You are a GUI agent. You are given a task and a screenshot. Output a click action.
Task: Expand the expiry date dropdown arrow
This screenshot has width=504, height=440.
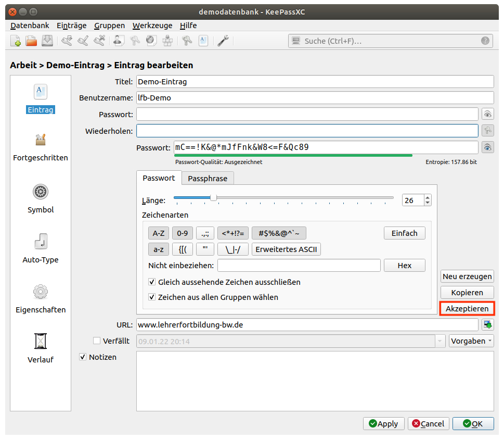[441, 341]
